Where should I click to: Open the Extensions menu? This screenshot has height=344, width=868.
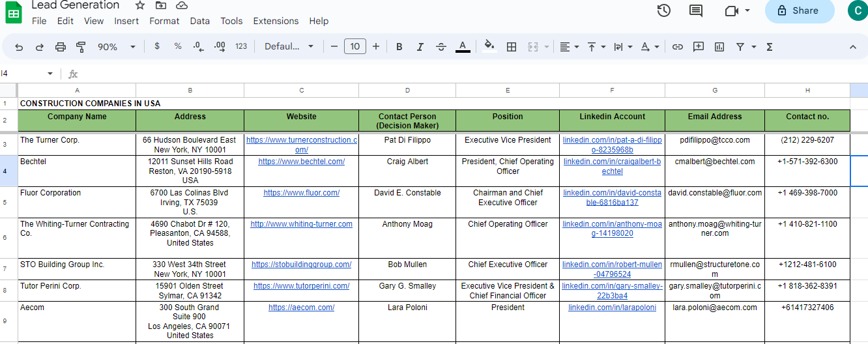276,21
